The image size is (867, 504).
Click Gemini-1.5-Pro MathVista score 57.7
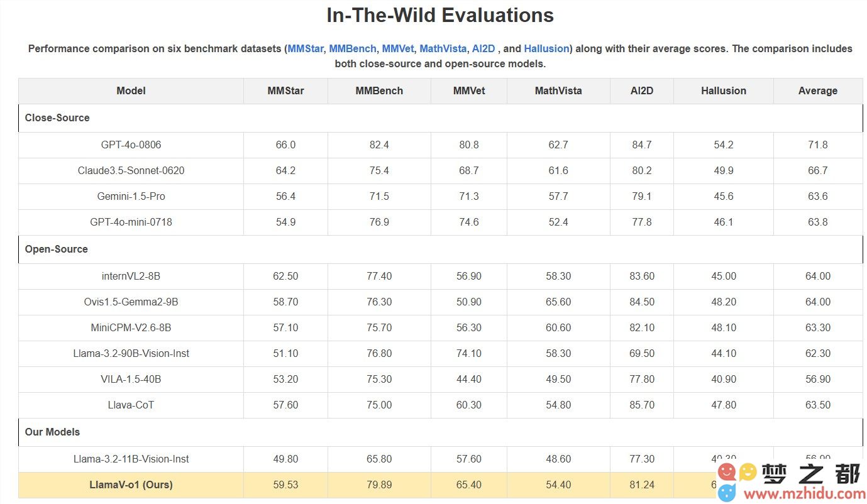pos(558,196)
